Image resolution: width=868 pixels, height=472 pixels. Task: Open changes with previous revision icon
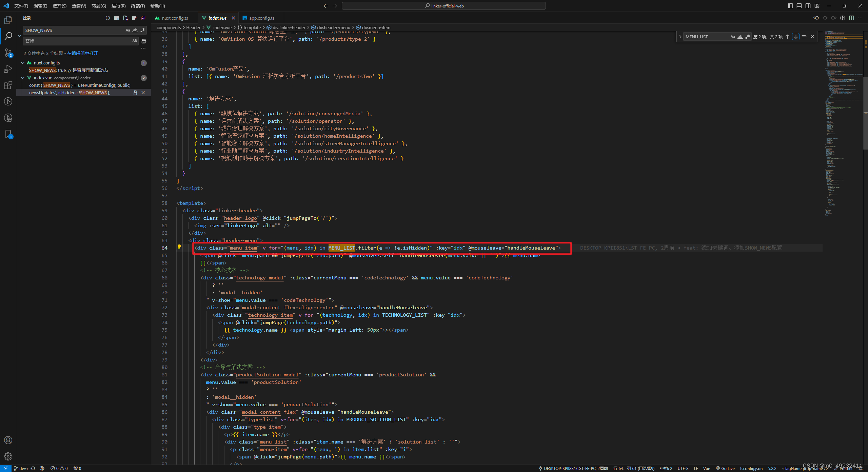pyautogui.click(x=816, y=18)
